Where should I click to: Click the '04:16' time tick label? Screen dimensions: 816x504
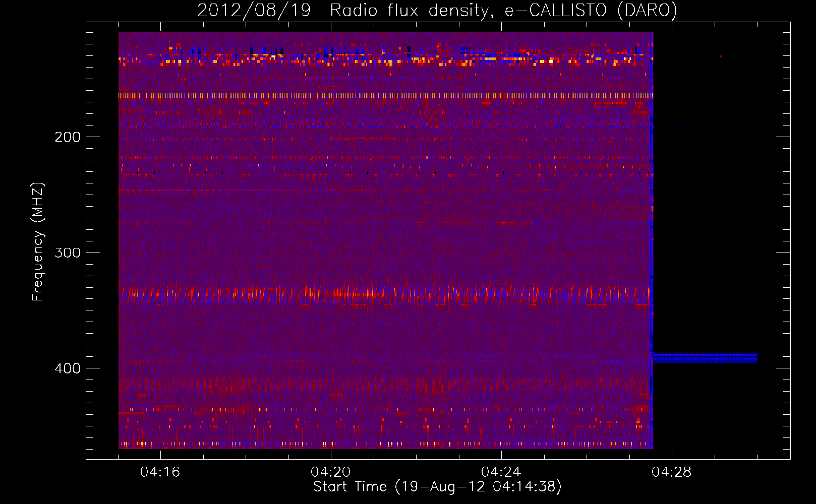(160, 472)
